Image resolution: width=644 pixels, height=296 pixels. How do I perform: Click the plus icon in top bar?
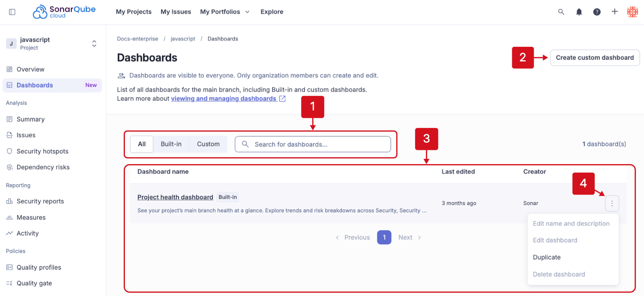(615, 12)
